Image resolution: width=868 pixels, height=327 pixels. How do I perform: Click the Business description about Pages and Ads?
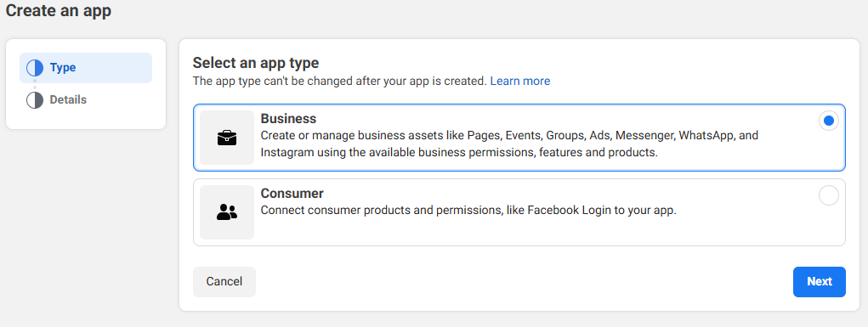(x=509, y=144)
